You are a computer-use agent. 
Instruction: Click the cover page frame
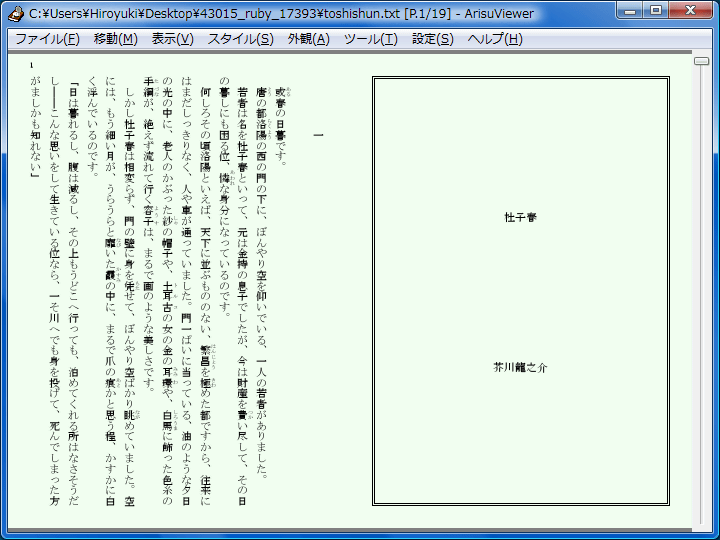coord(521,291)
